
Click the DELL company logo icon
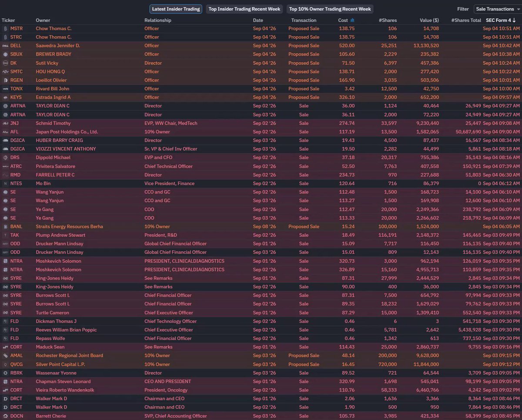point(5,46)
